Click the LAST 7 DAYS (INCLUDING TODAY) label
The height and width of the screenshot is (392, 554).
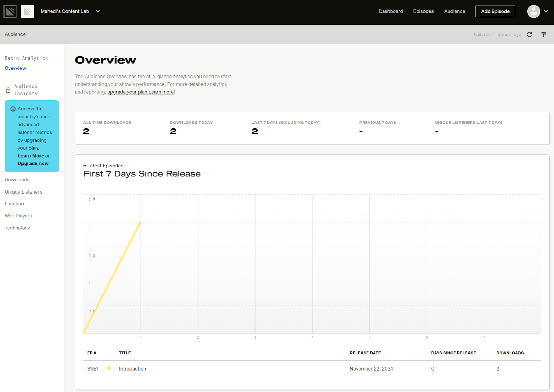point(286,123)
